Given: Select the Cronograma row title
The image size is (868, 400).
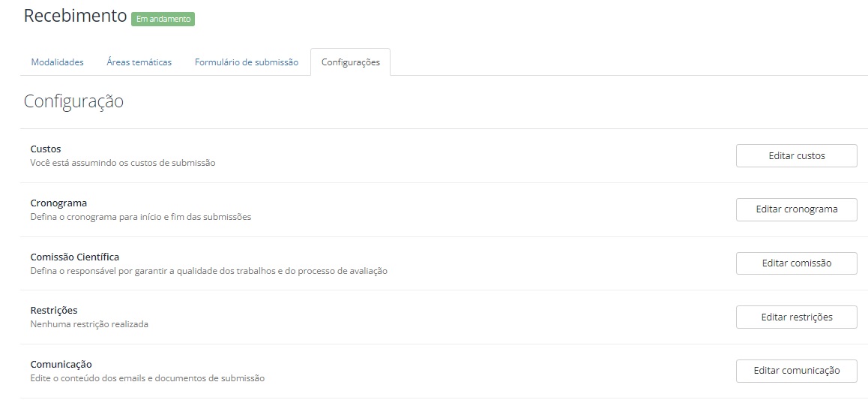Looking at the screenshot, I should coord(58,203).
